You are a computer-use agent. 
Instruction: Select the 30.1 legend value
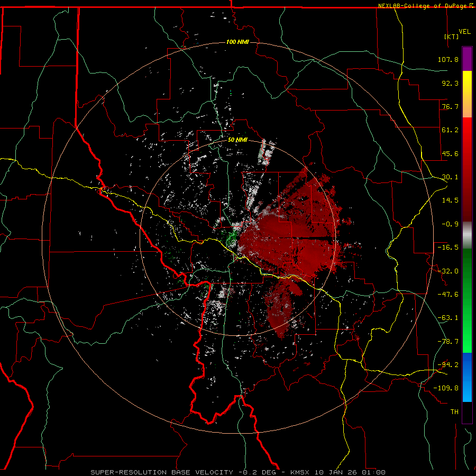pos(450,177)
